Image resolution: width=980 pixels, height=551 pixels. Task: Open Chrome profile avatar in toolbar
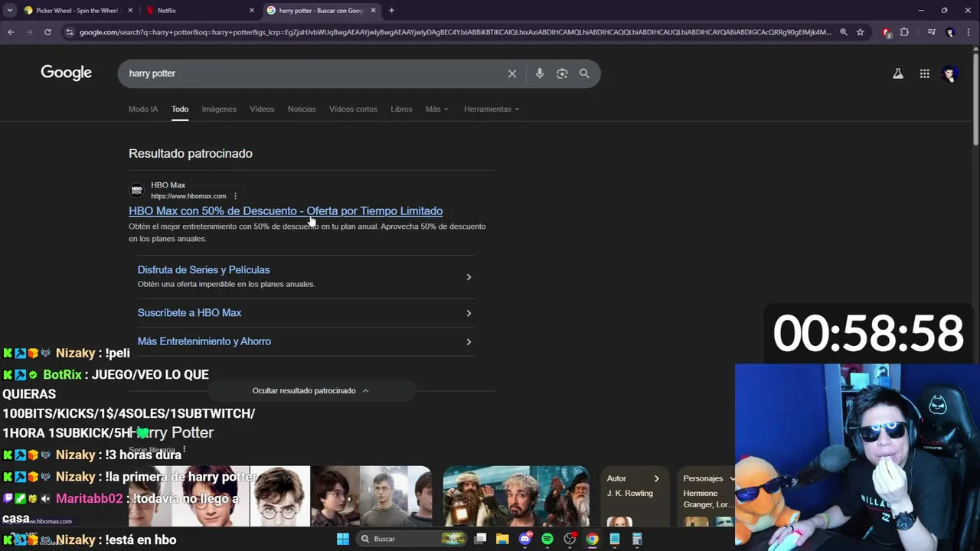tap(950, 32)
